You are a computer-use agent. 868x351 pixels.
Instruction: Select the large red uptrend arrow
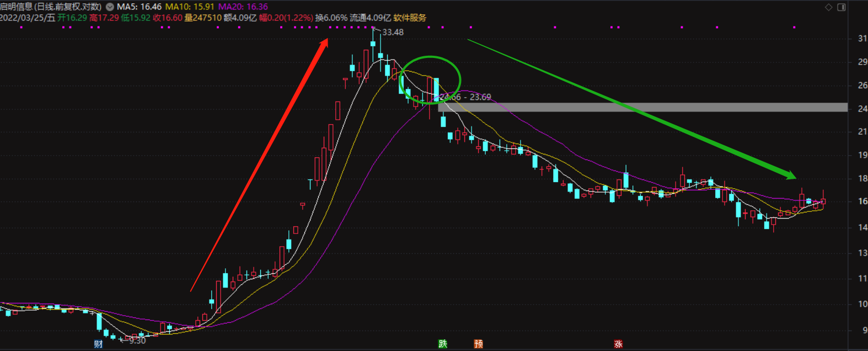coord(259,166)
